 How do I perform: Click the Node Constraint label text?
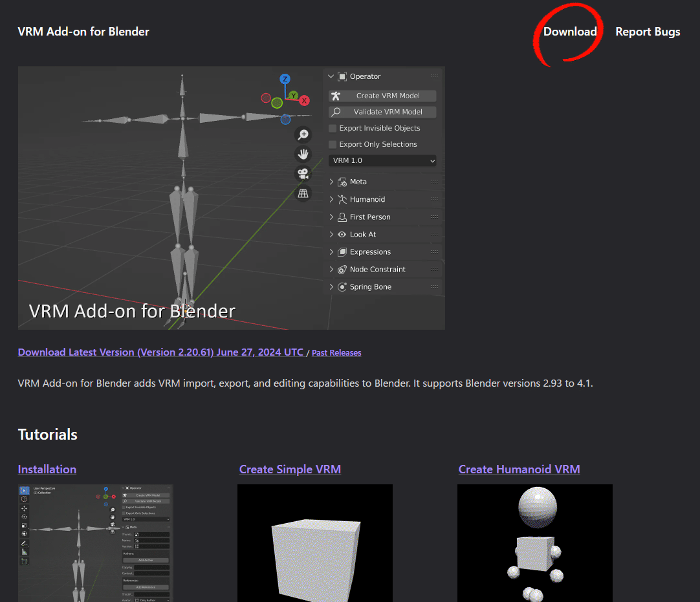[x=378, y=269]
